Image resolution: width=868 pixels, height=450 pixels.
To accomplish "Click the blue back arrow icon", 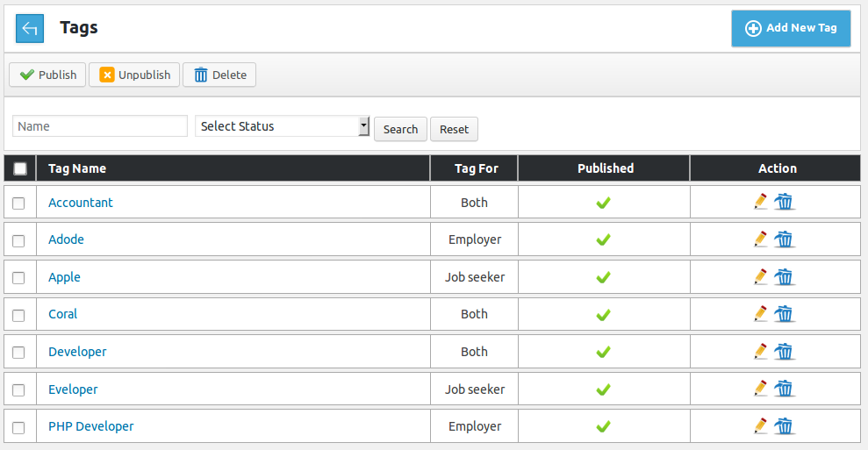I will (x=30, y=29).
